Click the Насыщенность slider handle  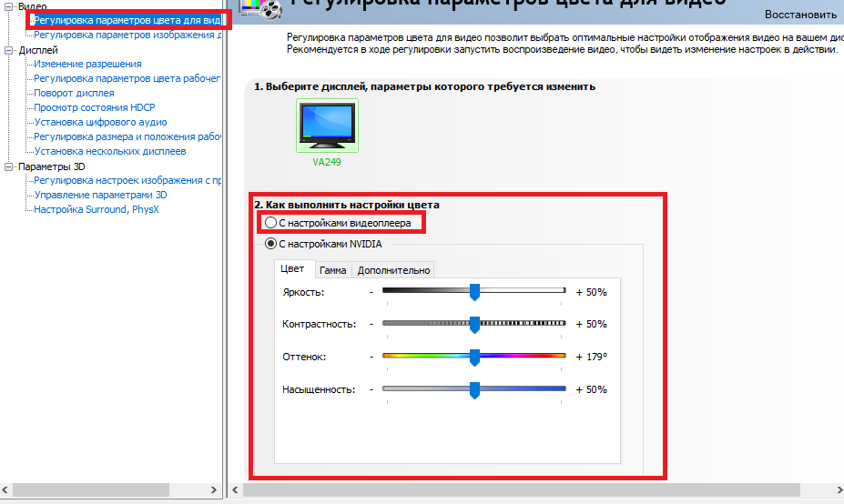(474, 390)
